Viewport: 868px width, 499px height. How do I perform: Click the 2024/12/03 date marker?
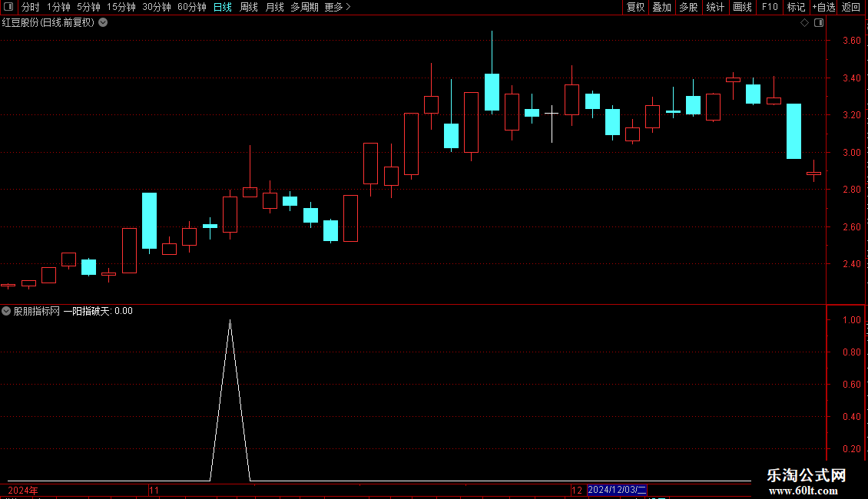617,490
